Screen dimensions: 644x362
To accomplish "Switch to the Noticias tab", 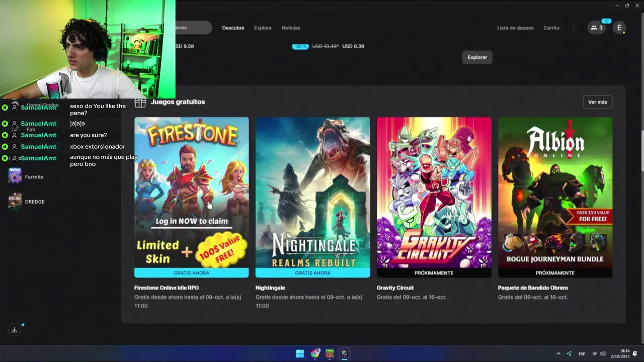I will coord(291,28).
